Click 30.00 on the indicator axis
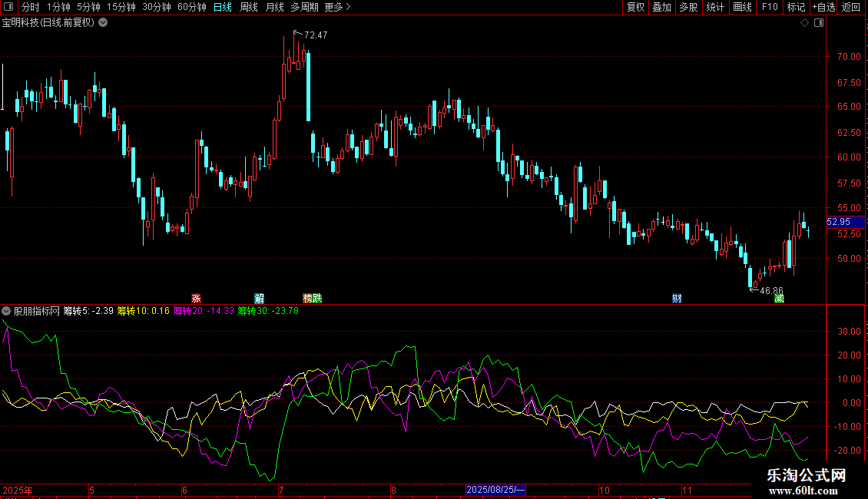This screenshot has width=868, height=499. (849, 332)
